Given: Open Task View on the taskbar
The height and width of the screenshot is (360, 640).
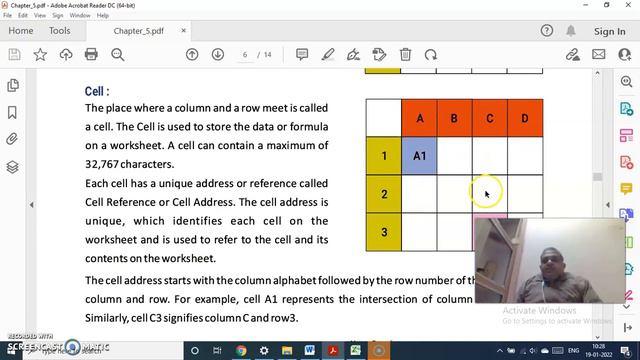Looking at the screenshot, I should tap(217, 351).
